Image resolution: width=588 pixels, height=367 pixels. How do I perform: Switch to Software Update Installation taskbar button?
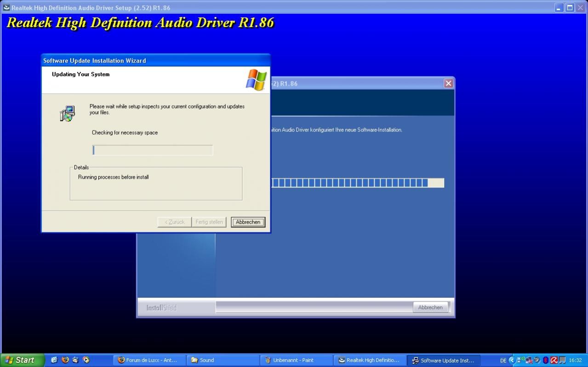[x=444, y=360]
